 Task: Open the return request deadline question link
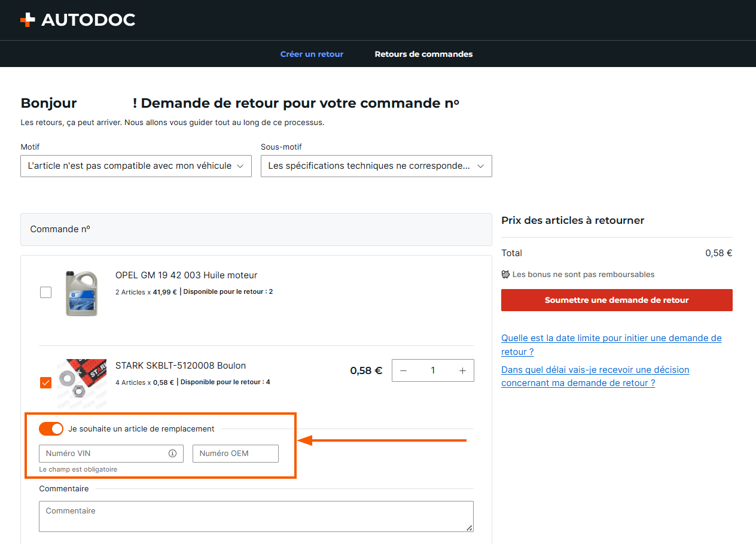coord(611,345)
